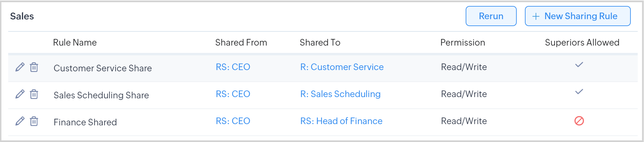Click the red not-allowed icon for Finance

point(579,121)
